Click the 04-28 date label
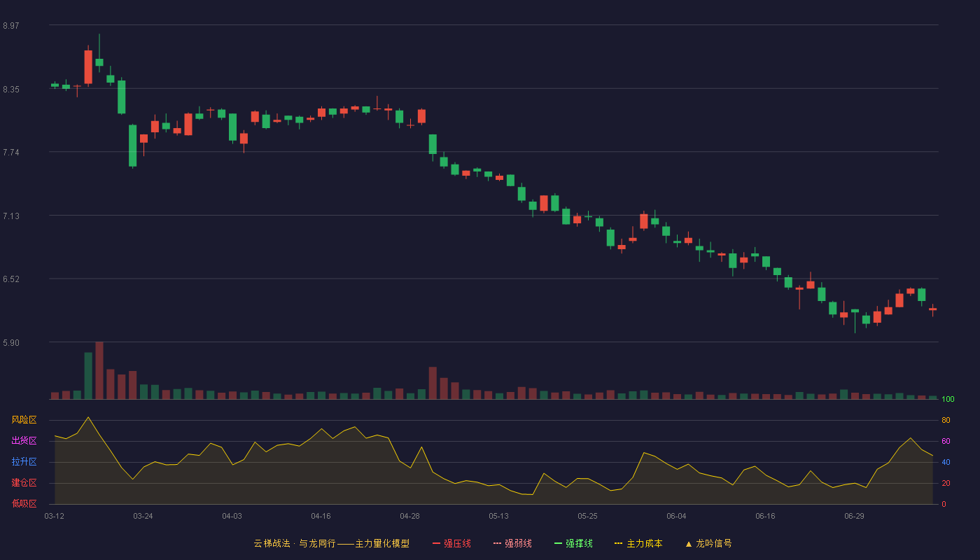Screen dimensions: 980x560 (410, 516)
